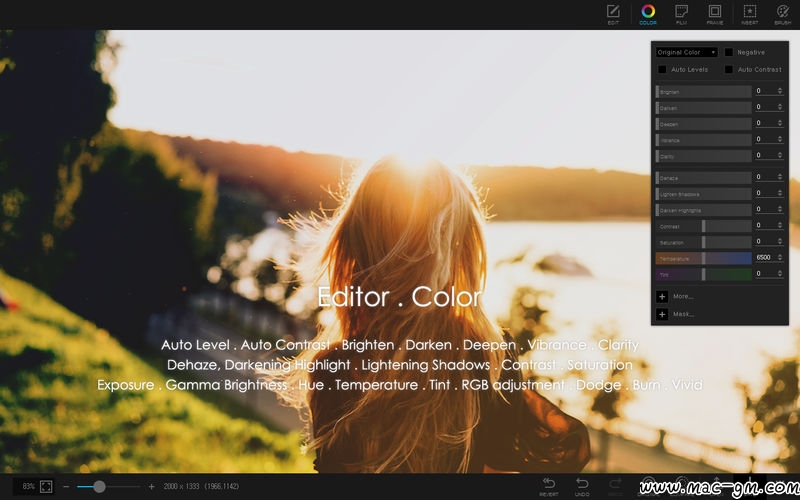Select the Color wheel tab

coord(648,14)
